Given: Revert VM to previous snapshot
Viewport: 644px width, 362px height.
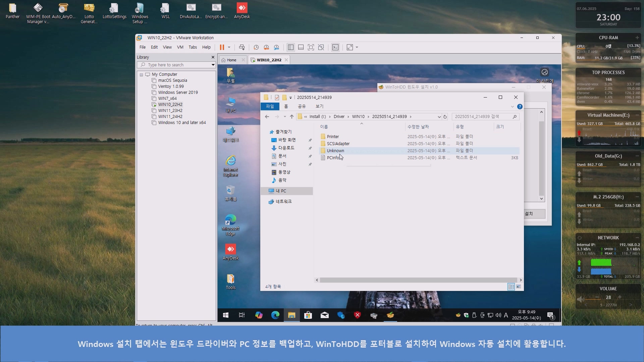Looking at the screenshot, I should pyautogui.click(x=266, y=47).
